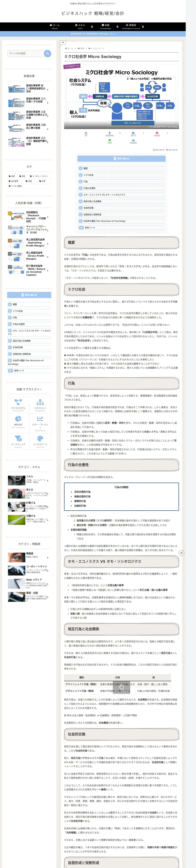Open the 報道・出版 source category card

click(x=29, y=596)
